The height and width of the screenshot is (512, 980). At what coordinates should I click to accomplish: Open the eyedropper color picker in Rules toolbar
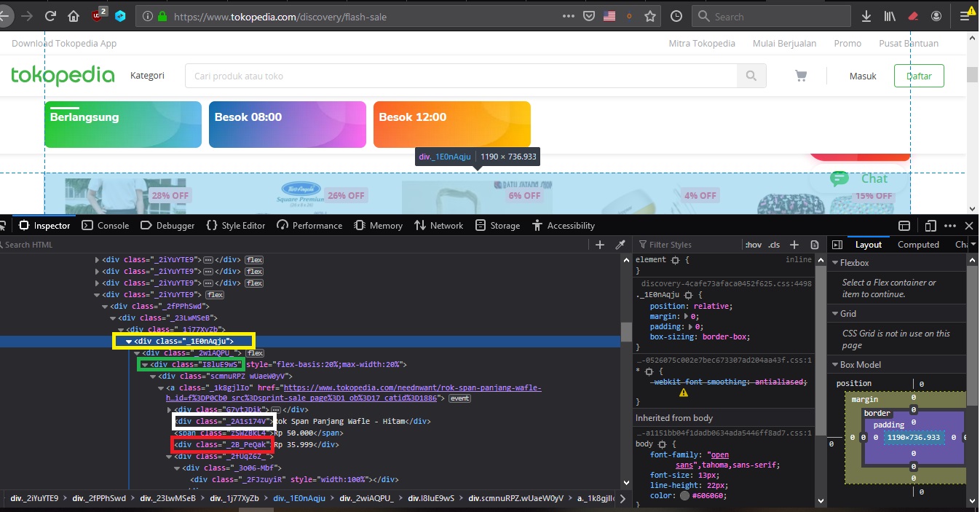(x=621, y=245)
